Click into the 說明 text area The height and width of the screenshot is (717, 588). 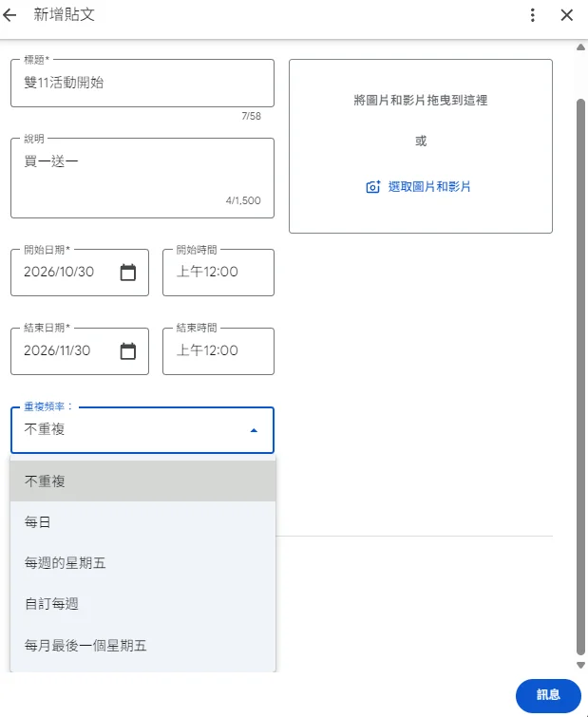142,178
